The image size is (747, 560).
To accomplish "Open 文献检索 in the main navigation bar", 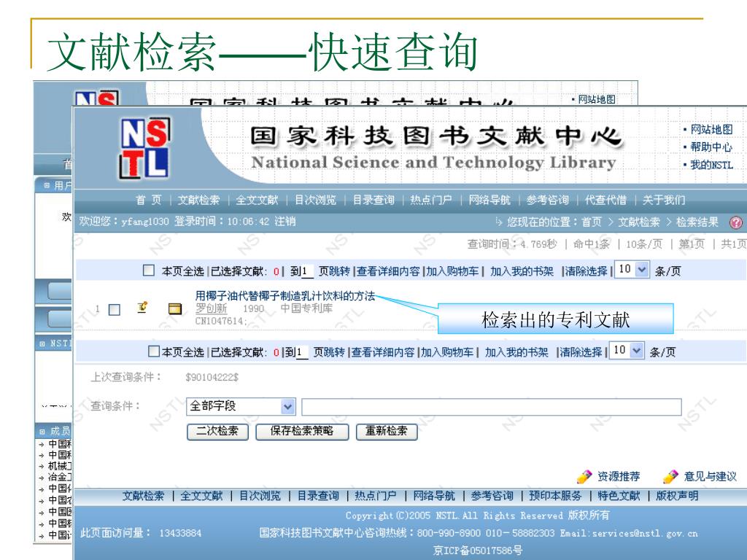I will pos(199,200).
